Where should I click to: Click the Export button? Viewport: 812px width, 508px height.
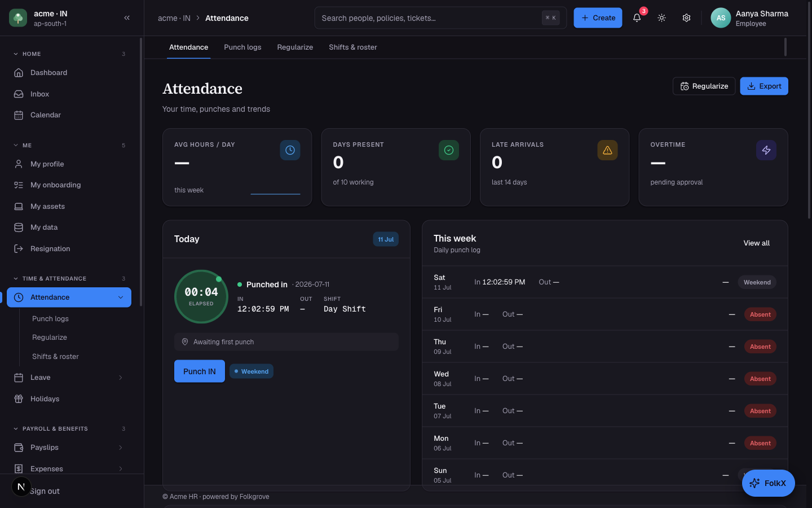764,86
